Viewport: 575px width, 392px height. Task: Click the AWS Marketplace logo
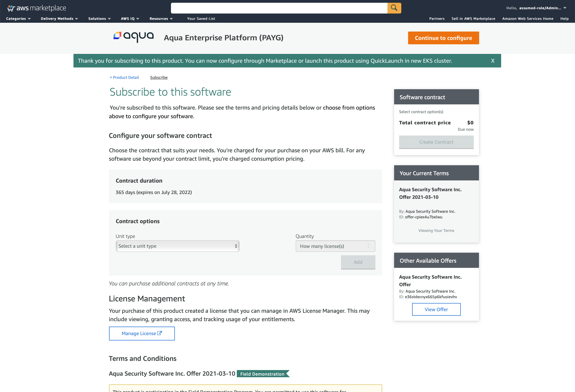37,8
